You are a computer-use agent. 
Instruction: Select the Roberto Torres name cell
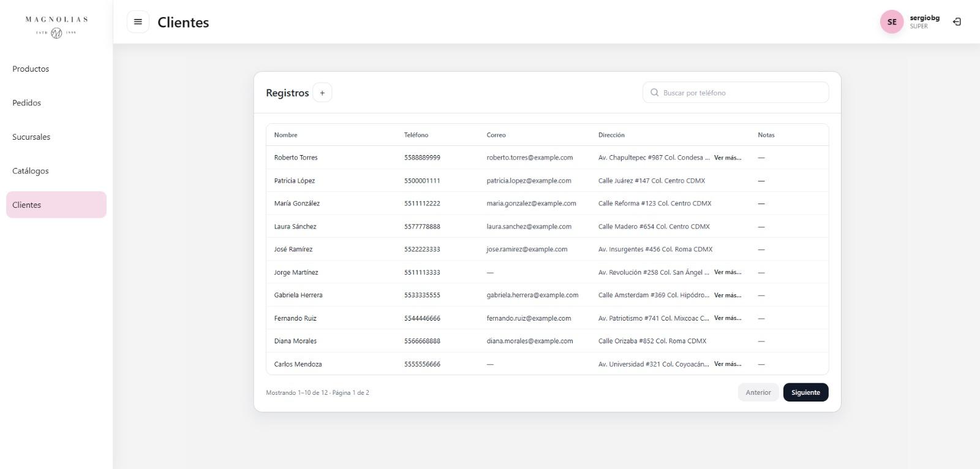click(x=296, y=158)
